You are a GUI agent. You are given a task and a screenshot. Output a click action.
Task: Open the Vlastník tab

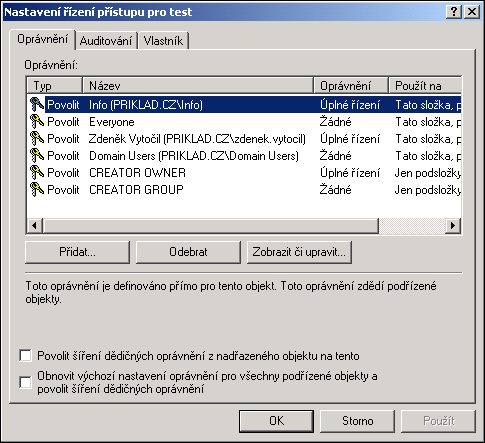tap(163, 41)
